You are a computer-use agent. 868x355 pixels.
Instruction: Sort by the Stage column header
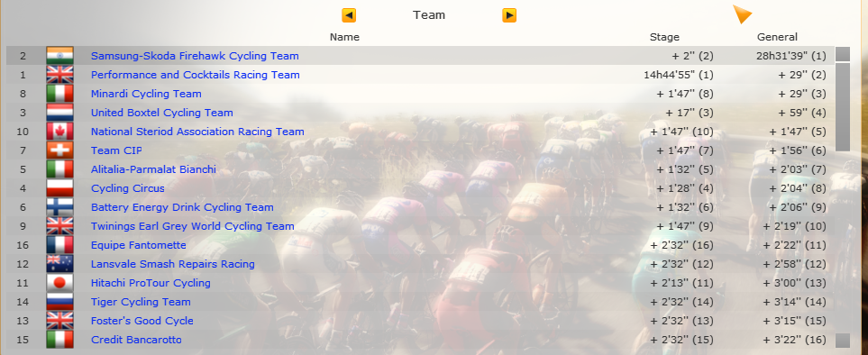664,37
